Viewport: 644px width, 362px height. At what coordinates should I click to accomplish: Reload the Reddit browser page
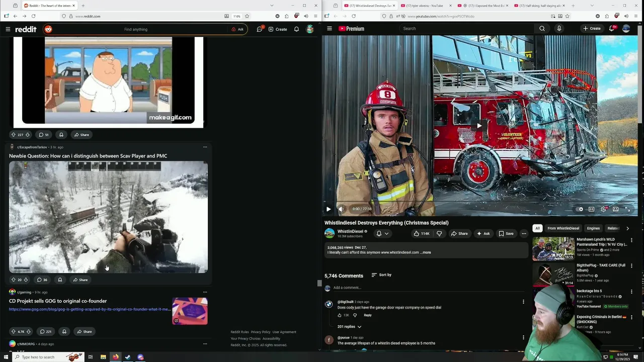pyautogui.click(x=33, y=16)
